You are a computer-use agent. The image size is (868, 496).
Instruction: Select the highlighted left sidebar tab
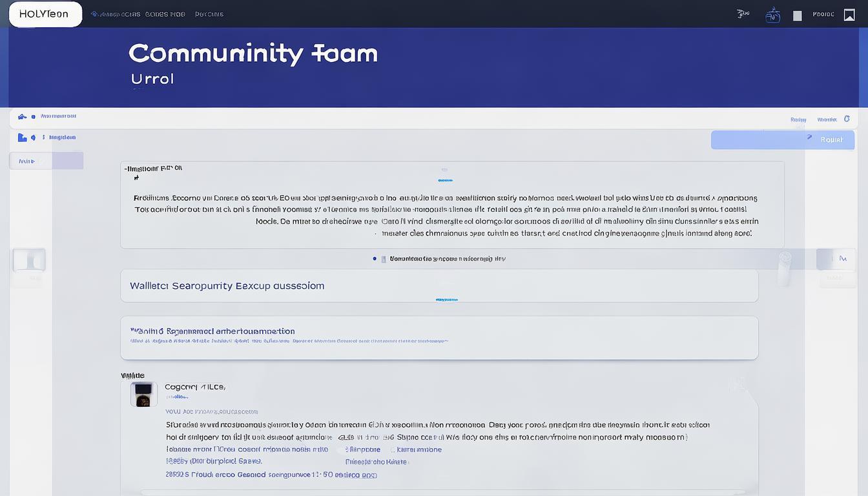pyautogui.click(x=46, y=161)
